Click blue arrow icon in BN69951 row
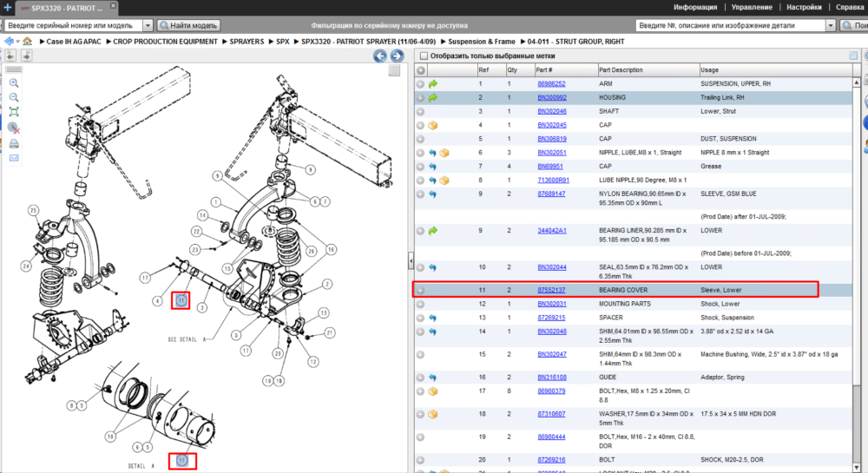868x473 pixels. click(x=433, y=167)
